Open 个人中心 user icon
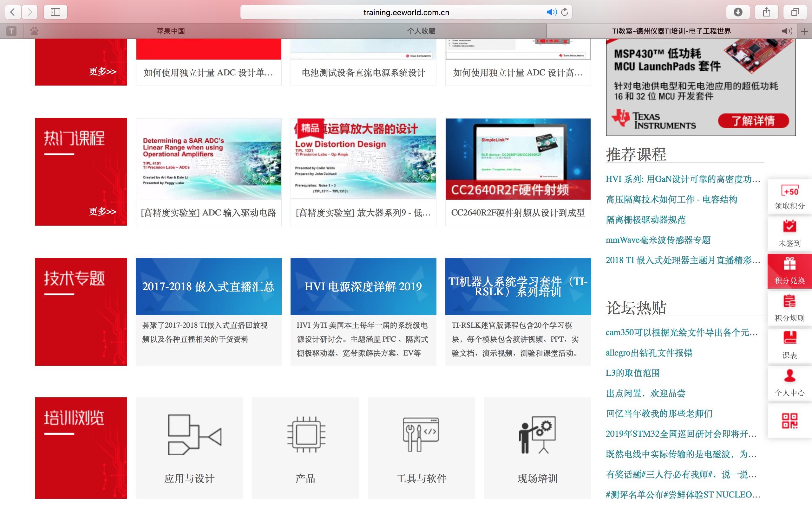Viewport: 812px width, 507px height. pyautogui.click(x=789, y=376)
